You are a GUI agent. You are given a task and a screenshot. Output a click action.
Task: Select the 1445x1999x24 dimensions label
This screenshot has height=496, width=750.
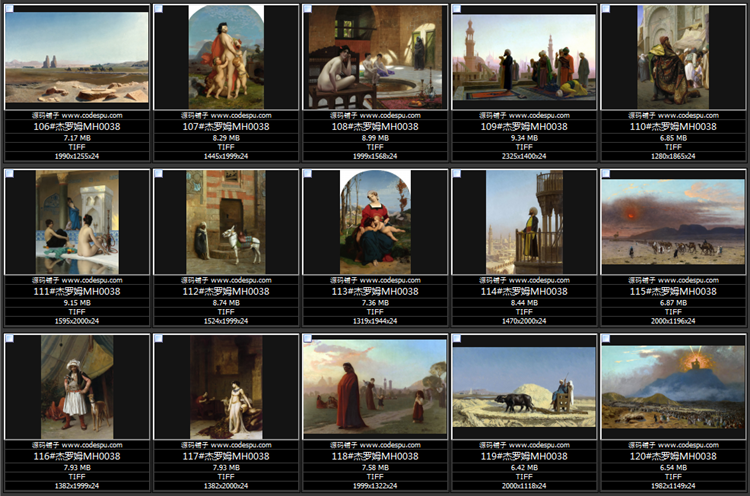(226, 156)
